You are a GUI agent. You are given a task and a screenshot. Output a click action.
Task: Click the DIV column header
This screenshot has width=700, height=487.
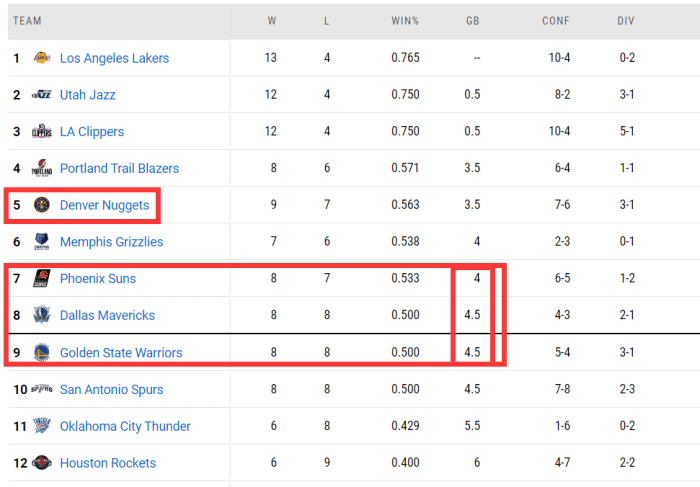pos(626,21)
